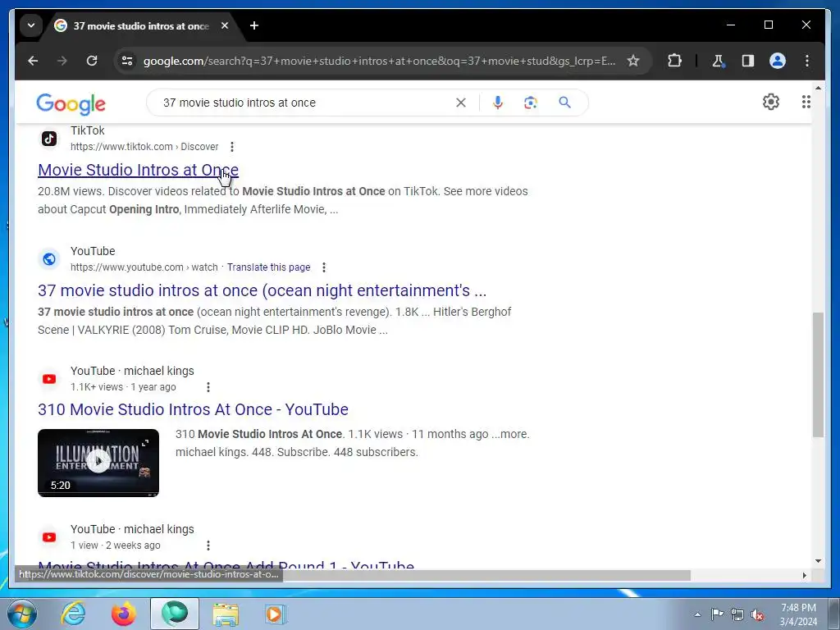Focus the Google search input field

305,103
